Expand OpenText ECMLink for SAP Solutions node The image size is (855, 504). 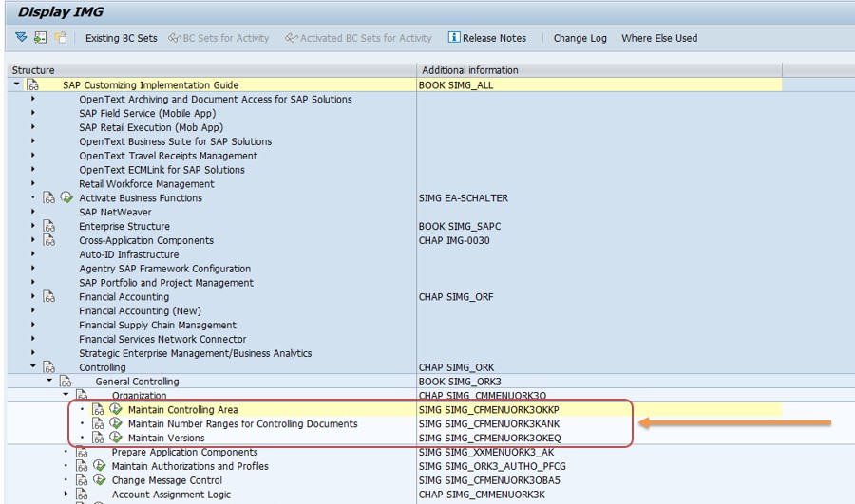pyautogui.click(x=33, y=169)
